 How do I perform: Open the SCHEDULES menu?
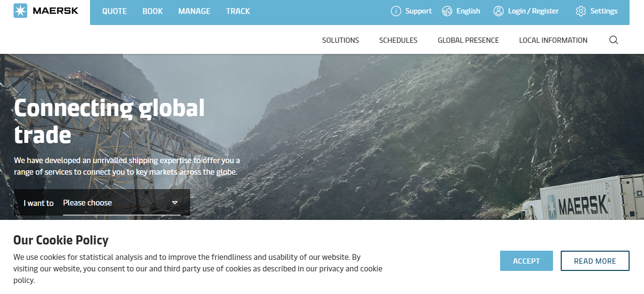pyautogui.click(x=398, y=40)
